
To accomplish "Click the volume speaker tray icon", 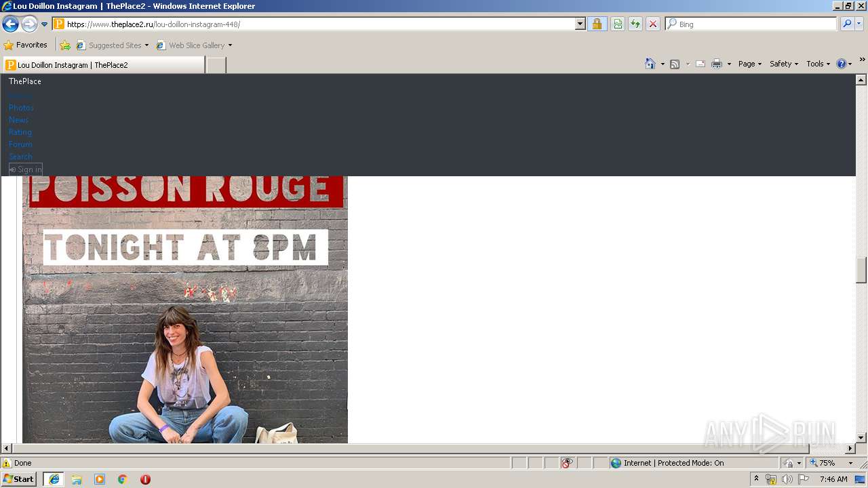I will pos(787,479).
